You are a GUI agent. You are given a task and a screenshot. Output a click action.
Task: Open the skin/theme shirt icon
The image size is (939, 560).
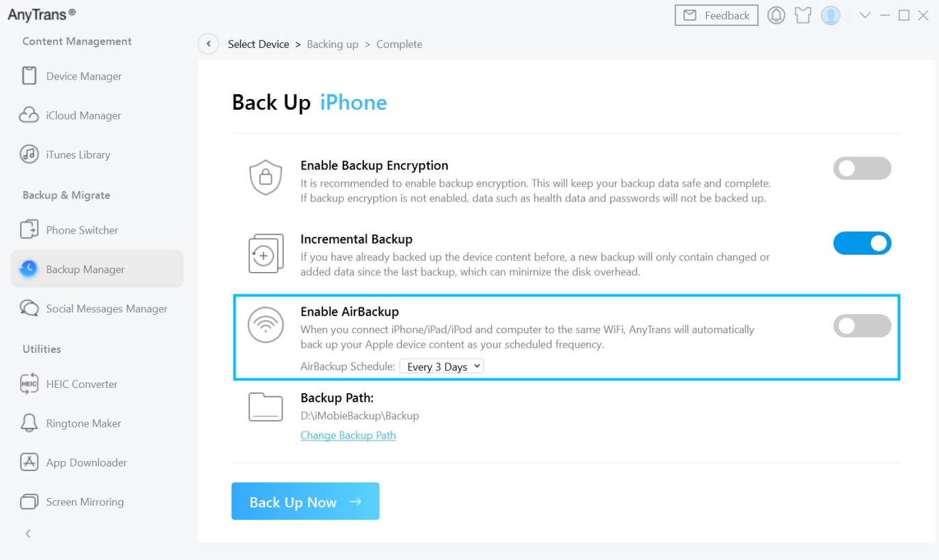802,16
